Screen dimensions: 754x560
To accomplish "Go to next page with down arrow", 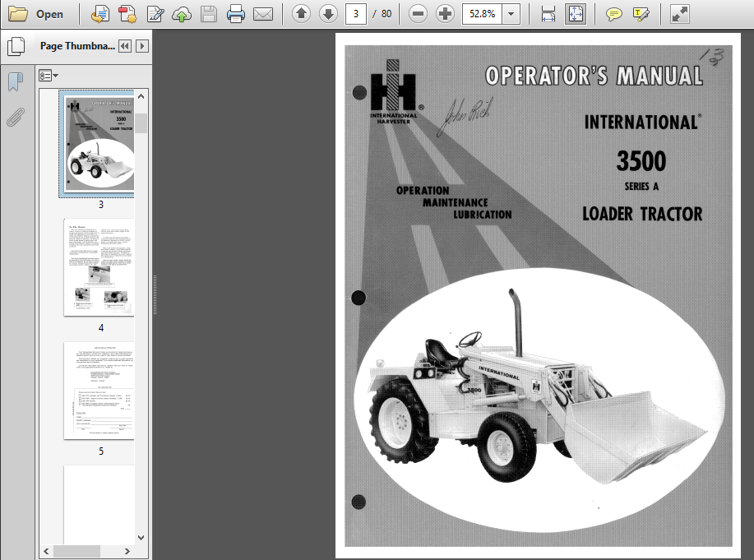I will point(328,14).
